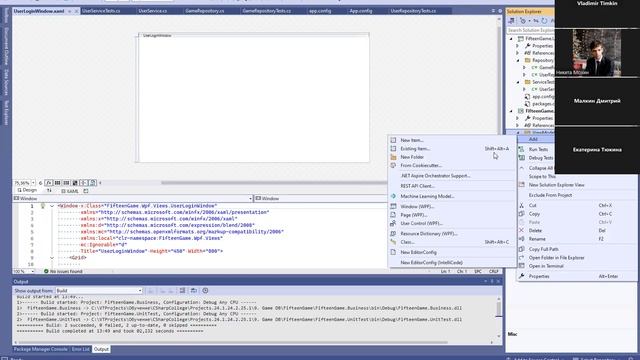Collapse the Repository folder node
640x360 pixels.
pyautogui.click(x=518, y=60)
